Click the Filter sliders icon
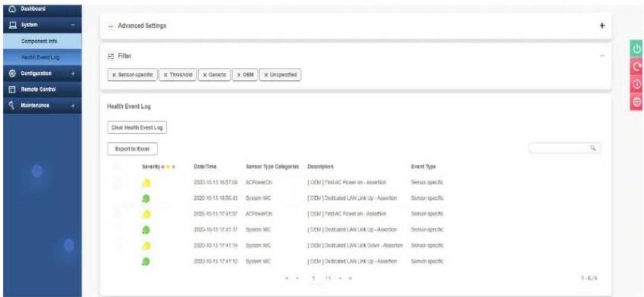 pyautogui.click(x=110, y=55)
